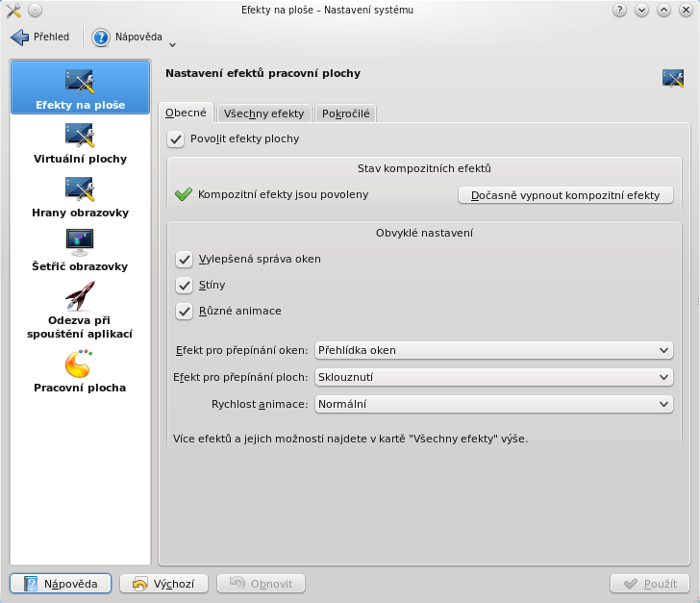Click the hint text about Všechny efekty tab
This screenshot has width=700, height=603.
coord(350,440)
